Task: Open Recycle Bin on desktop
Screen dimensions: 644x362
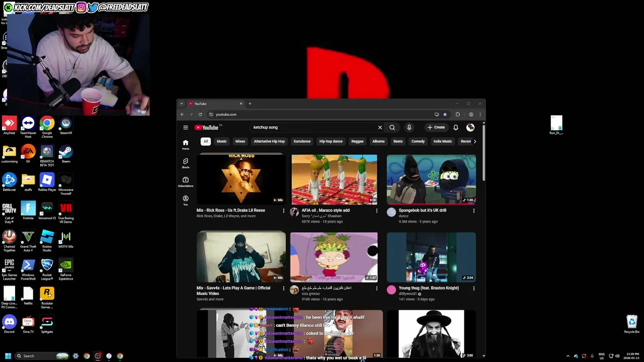Action: (x=632, y=324)
